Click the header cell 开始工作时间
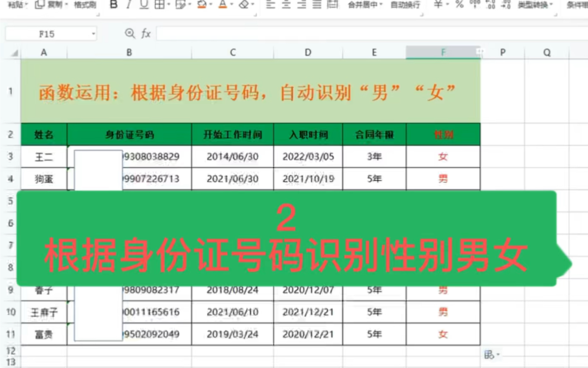The image size is (588, 368). pos(233,134)
